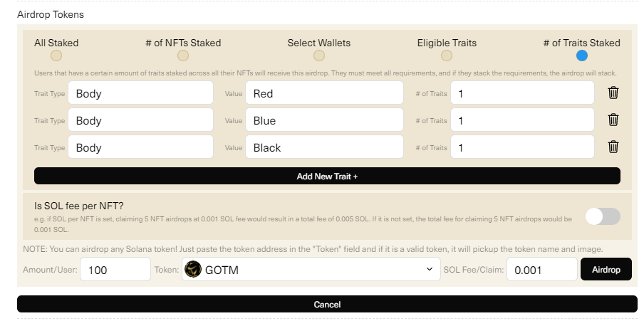Select the All Staked radio option
The image size is (644, 321).
(x=56, y=56)
